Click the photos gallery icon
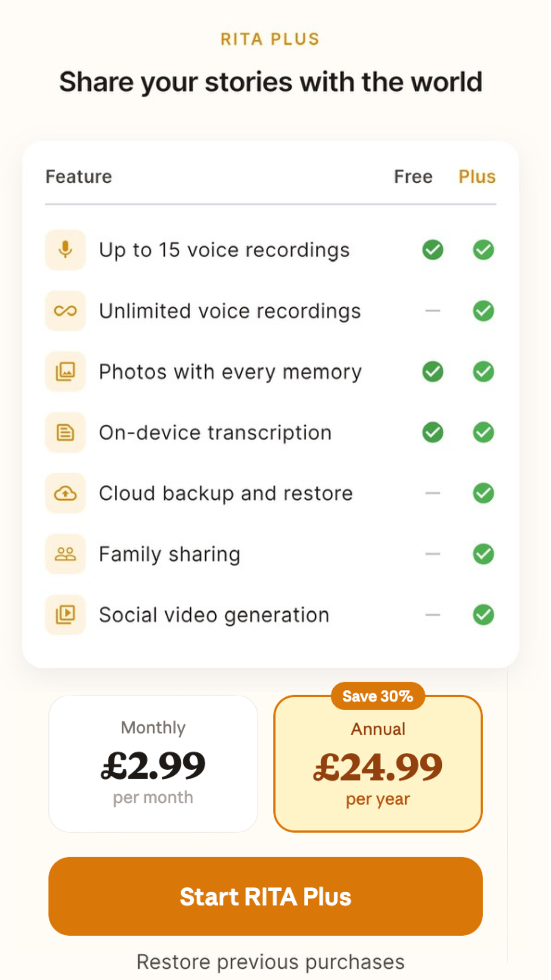 point(65,371)
